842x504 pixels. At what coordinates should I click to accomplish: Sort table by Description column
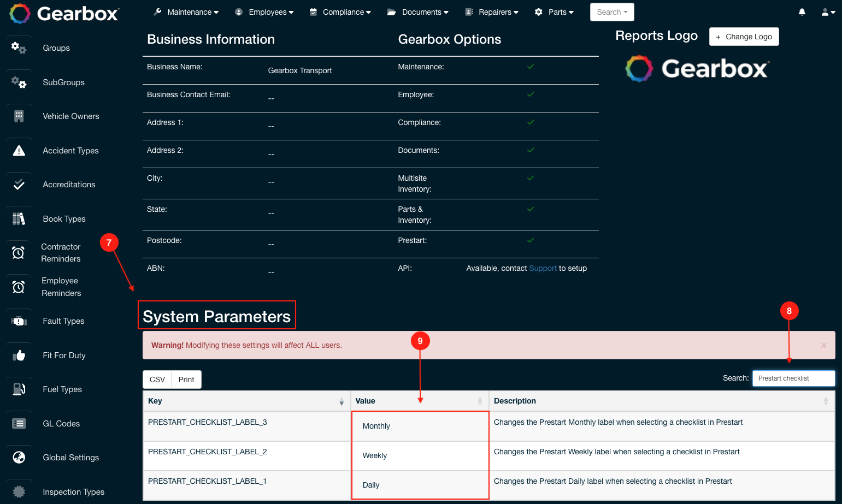pyautogui.click(x=662, y=401)
